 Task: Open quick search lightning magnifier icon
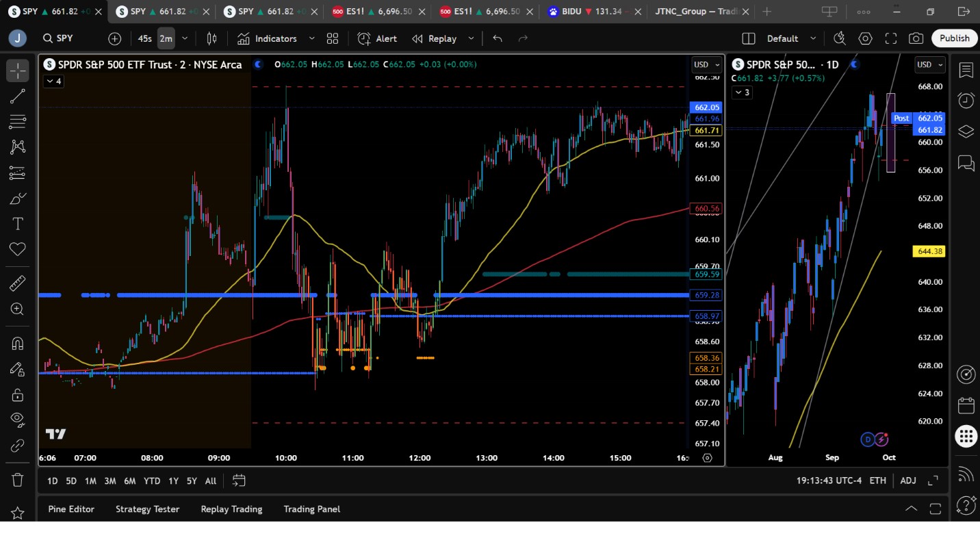(840, 38)
